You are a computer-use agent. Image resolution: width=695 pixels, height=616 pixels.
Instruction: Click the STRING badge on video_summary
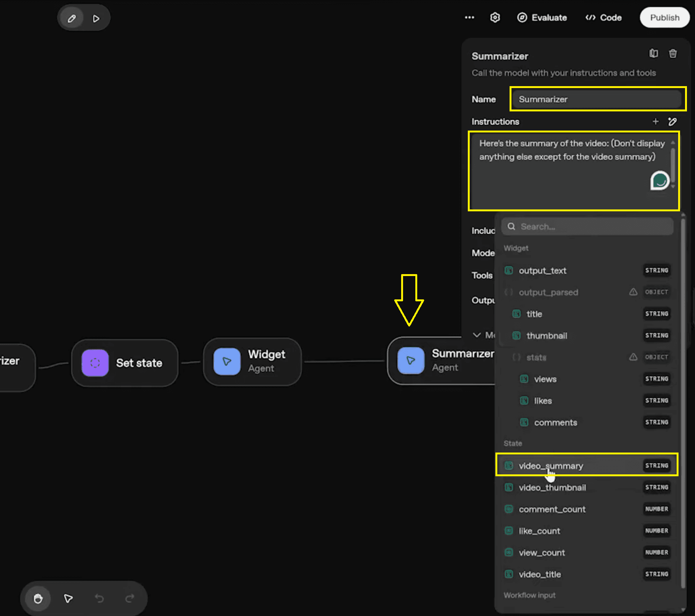[656, 466]
